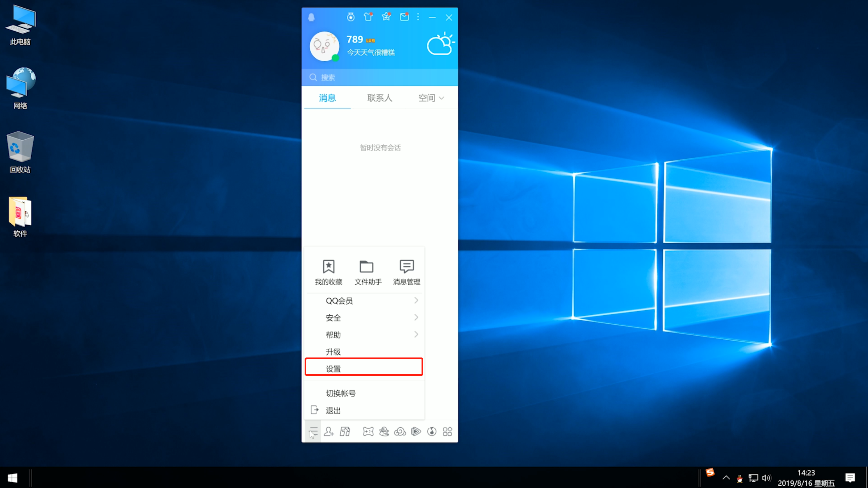
Task: Open the QQ会员 menu item
Action: tap(364, 300)
